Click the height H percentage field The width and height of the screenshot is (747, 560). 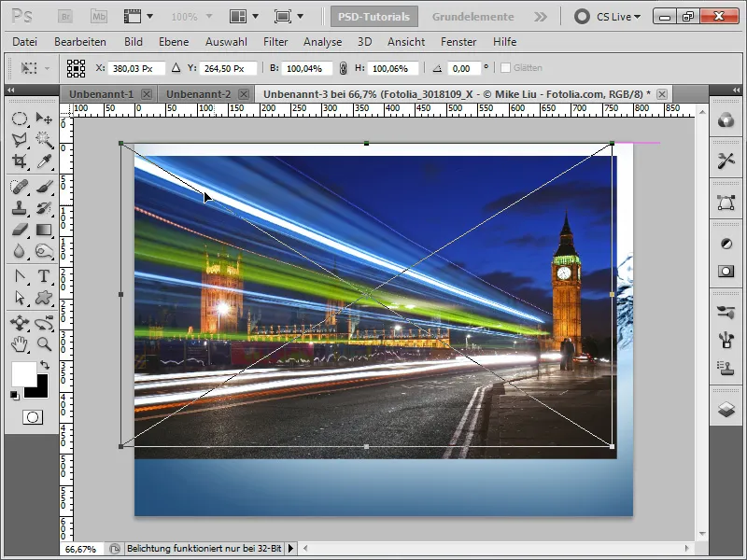392,68
